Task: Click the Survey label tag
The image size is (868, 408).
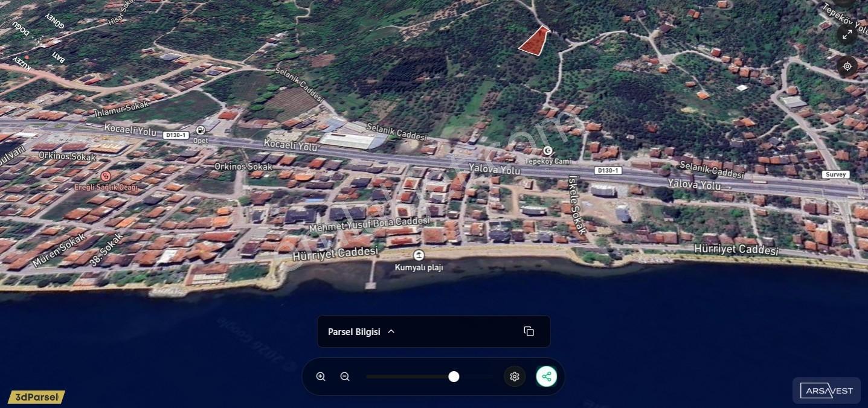Action: click(835, 174)
